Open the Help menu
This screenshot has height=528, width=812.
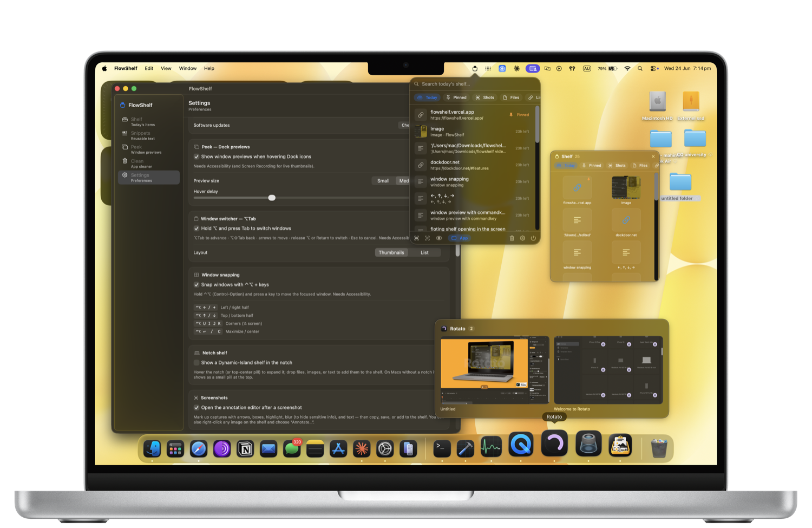(x=209, y=69)
